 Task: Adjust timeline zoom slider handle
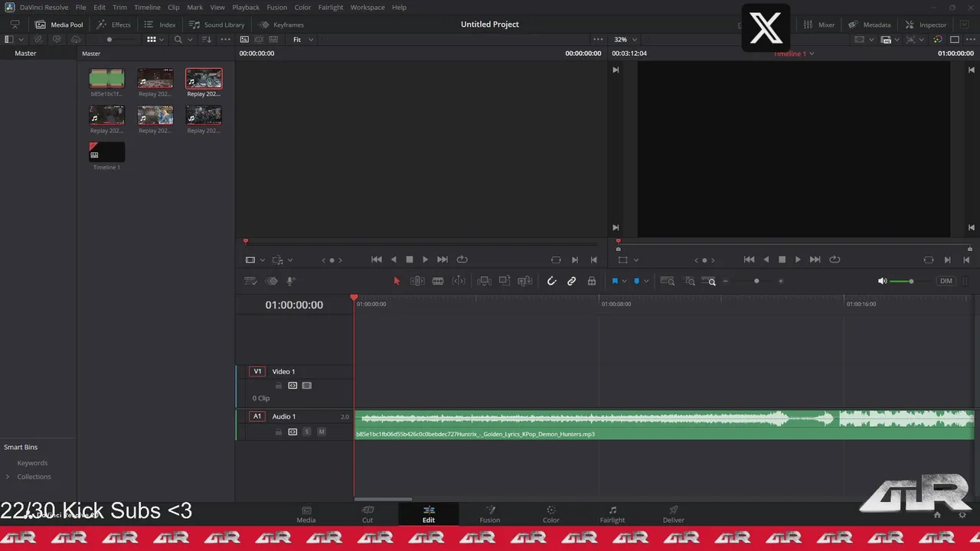(756, 281)
